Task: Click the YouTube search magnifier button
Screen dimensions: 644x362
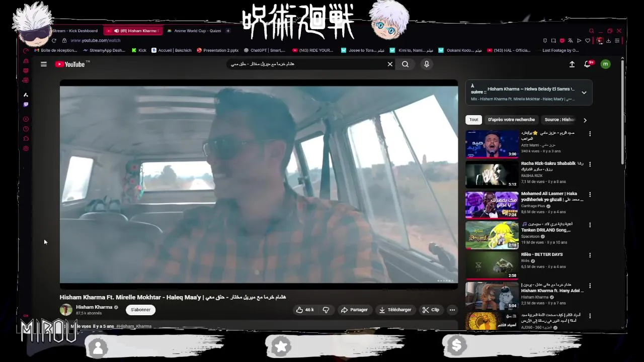Action: [x=405, y=64]
